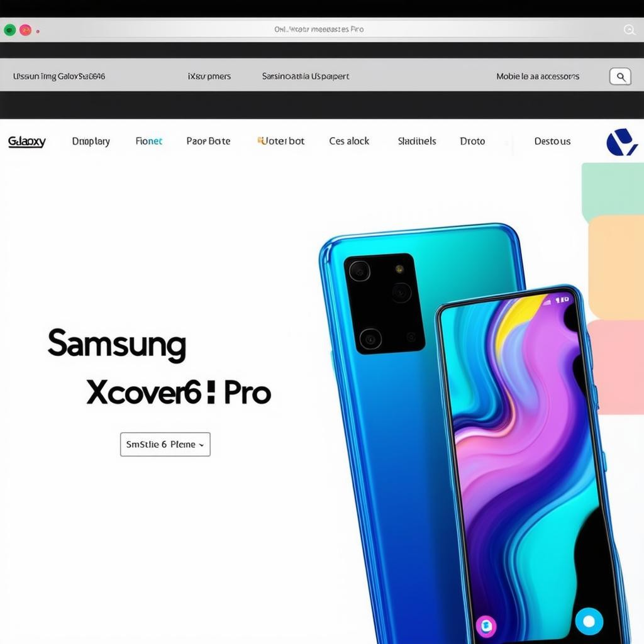Screen dimensions: 644x644
Task: Click the red window control dot
Action: (25, 30)
